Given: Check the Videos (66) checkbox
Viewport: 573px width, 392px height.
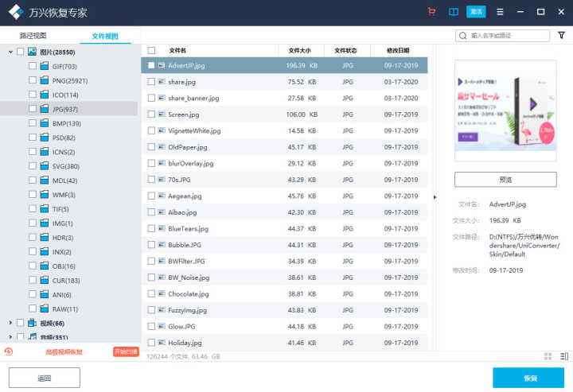Looking at the screenshot, I should [x=21, y=323].
